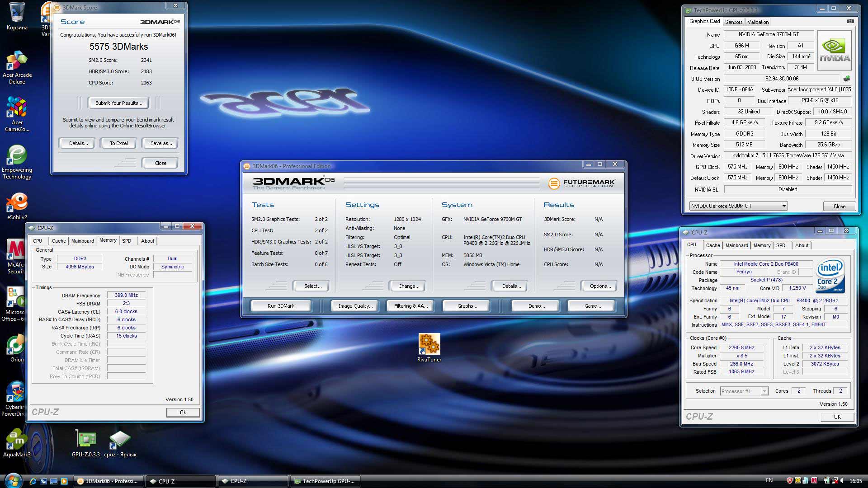Open Empowering Technology desktop icon

(x=17, y=162)
